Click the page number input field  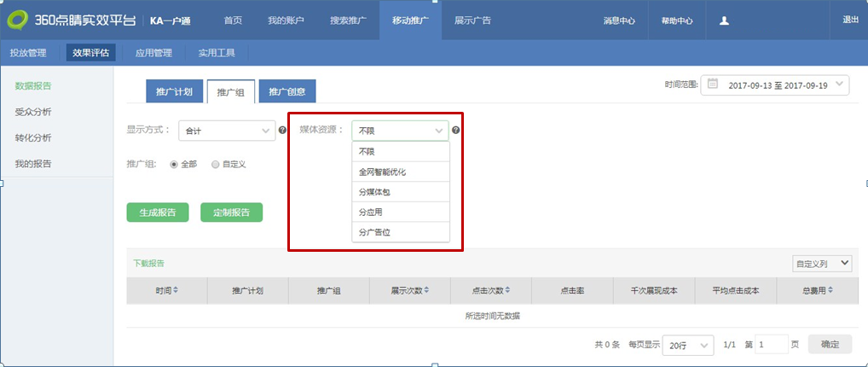773,345
